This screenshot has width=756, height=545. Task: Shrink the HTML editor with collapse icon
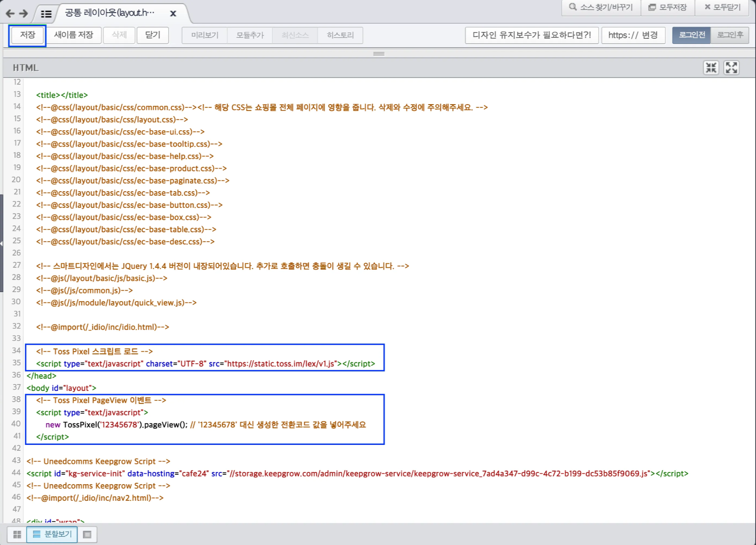coord(711,68)
